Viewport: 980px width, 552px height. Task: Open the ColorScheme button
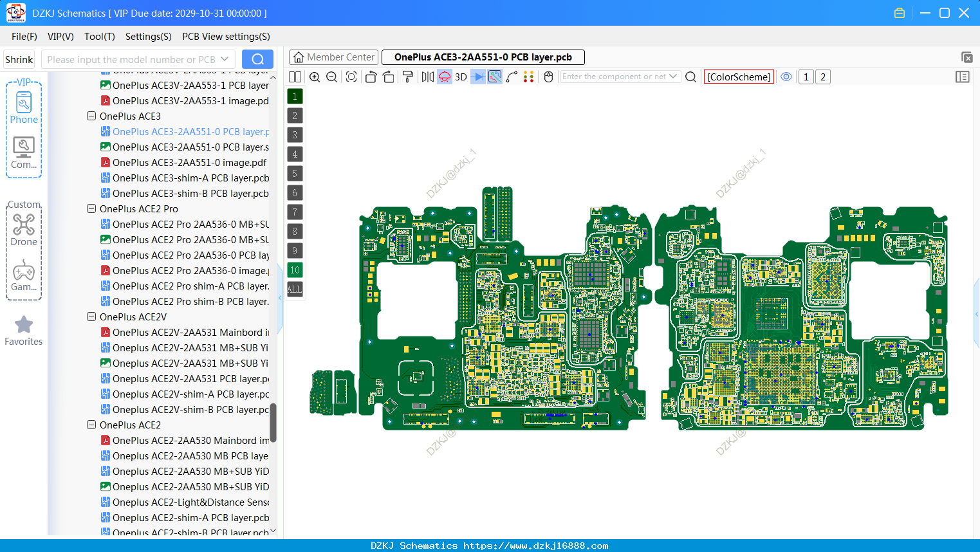tap(739, 77)
